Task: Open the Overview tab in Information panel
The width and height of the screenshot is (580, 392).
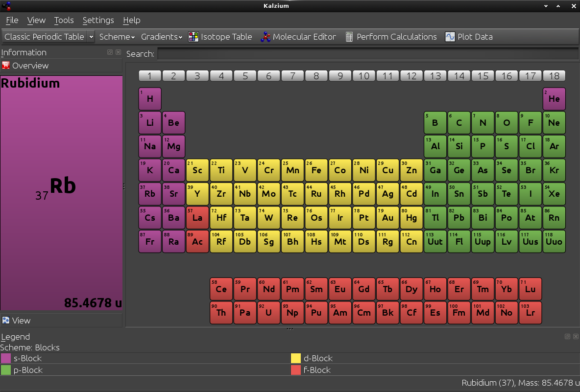Action: point(29,66)
